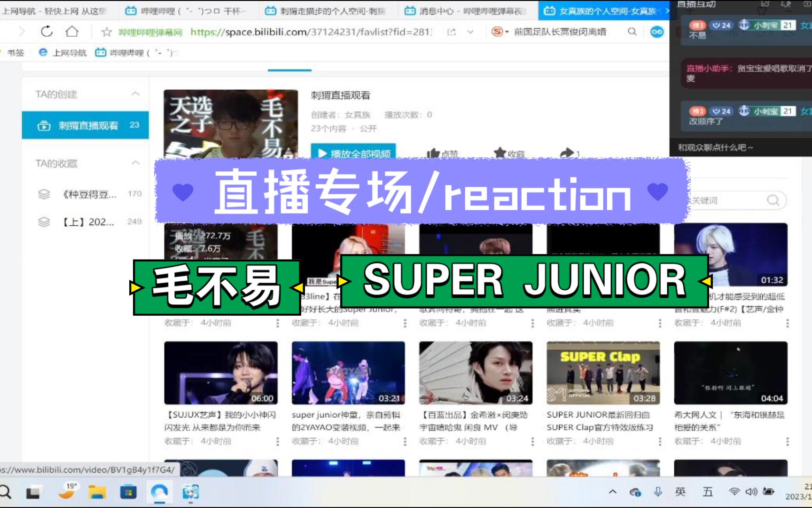Viewport: 812px width, 508px height.
Task: Reload the page with the refresh icon
Action: click(47, 32)
